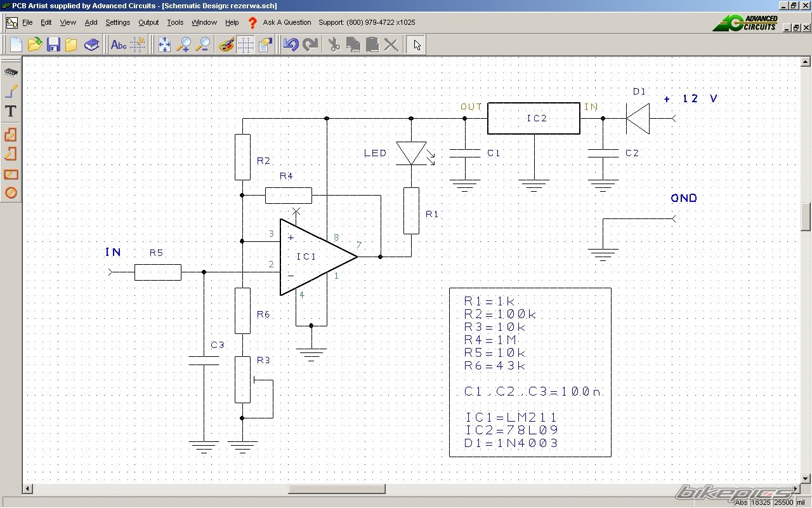
Task: Select the Add Component chip tool
Action: tap(11, 72)
